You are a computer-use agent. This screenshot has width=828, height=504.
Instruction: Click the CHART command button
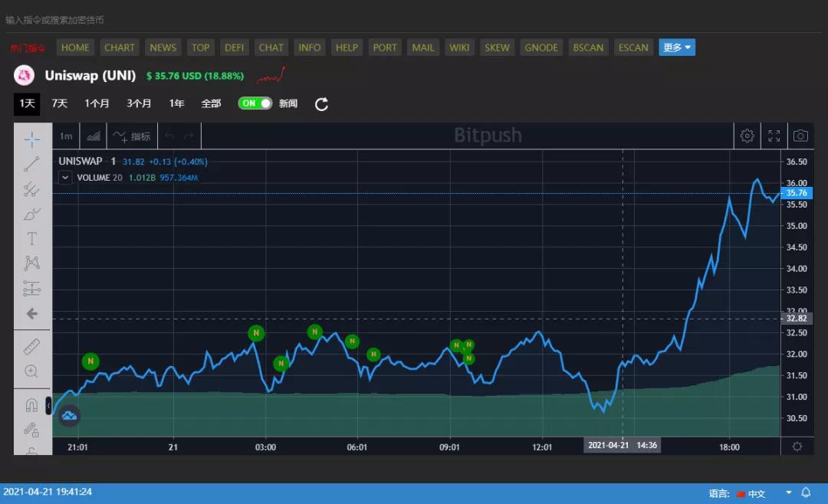point(120,47)
